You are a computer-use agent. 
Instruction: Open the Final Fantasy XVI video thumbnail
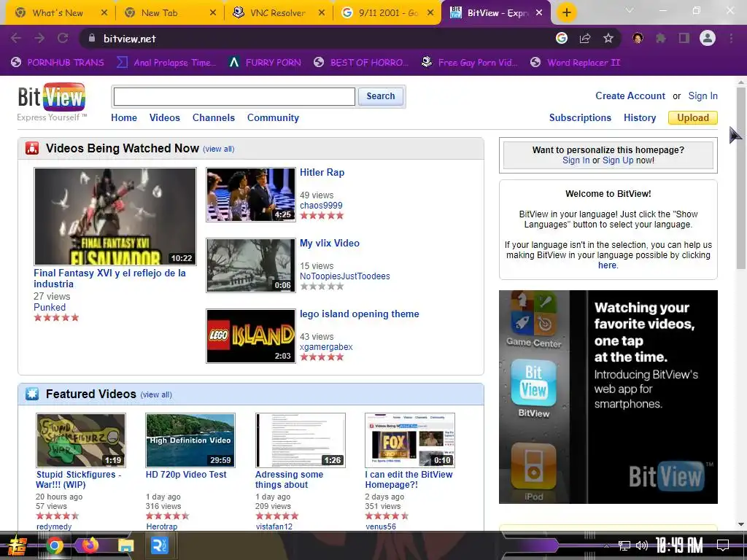point(115,216)
